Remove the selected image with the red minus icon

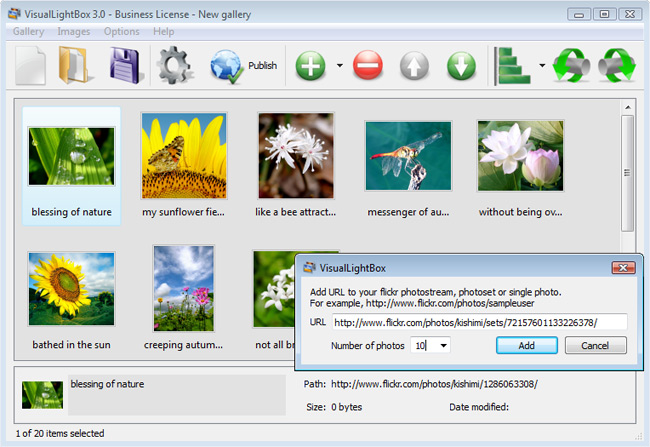point(367,67)
